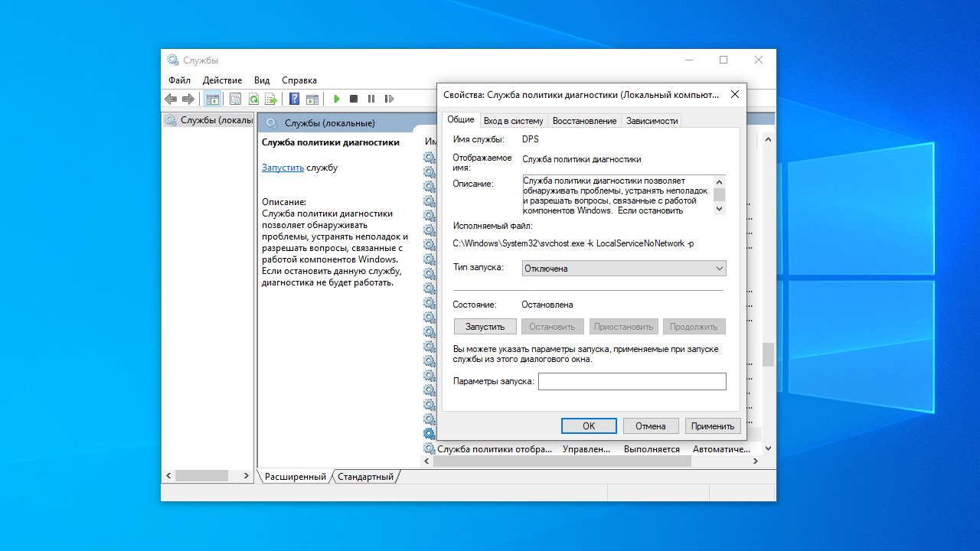
Task: Click the Применить button
Action: point(712,426)
